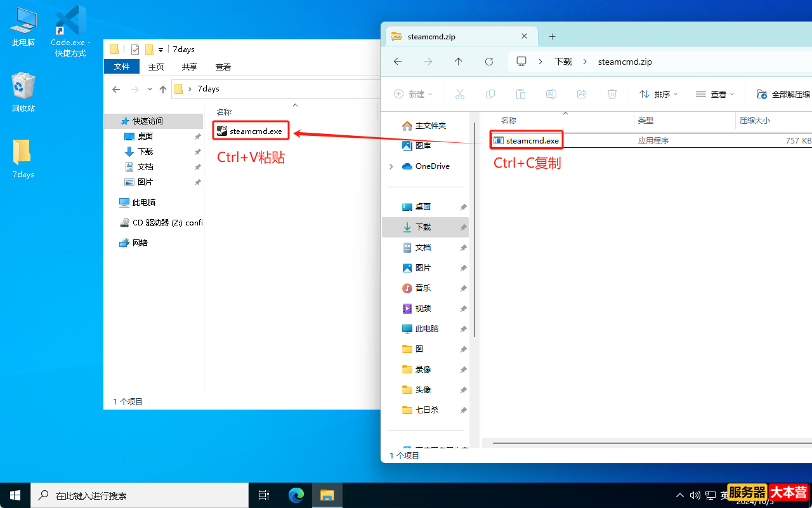Select the steamcmd.zip window tab
This screenshot has width=812, height=508.
pos(460,36)
